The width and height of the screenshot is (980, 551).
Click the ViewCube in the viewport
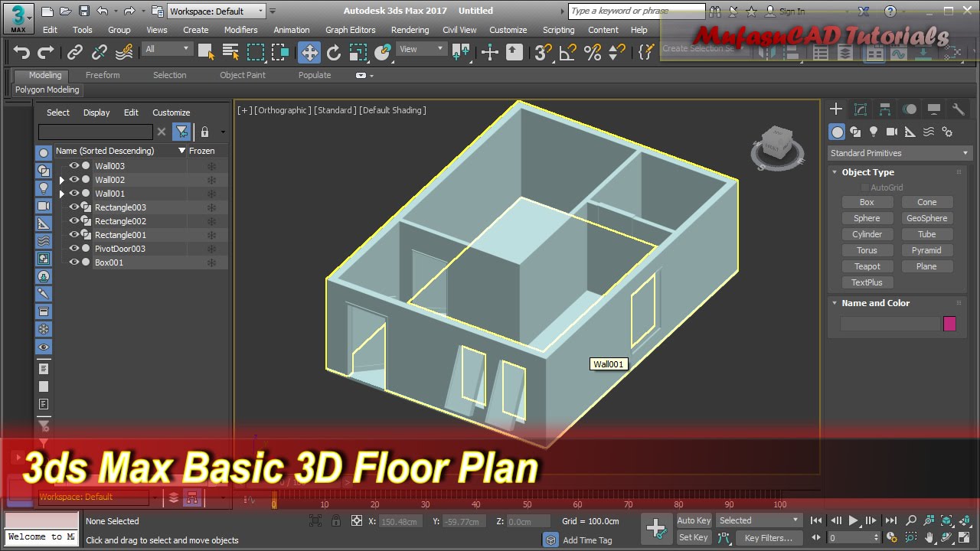776,144
